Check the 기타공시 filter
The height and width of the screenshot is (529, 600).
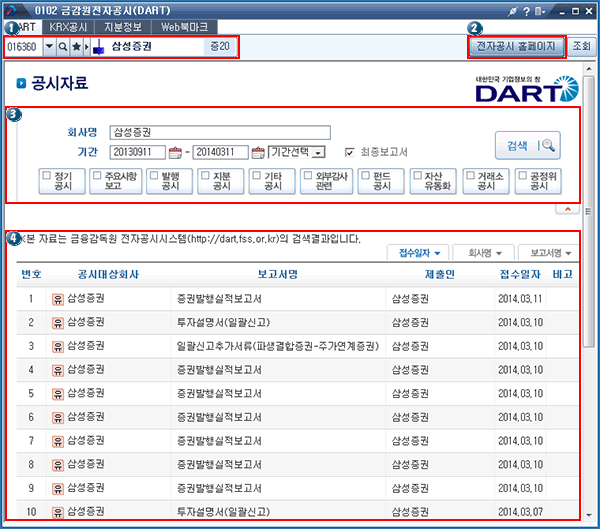click(x=257, y=176)
